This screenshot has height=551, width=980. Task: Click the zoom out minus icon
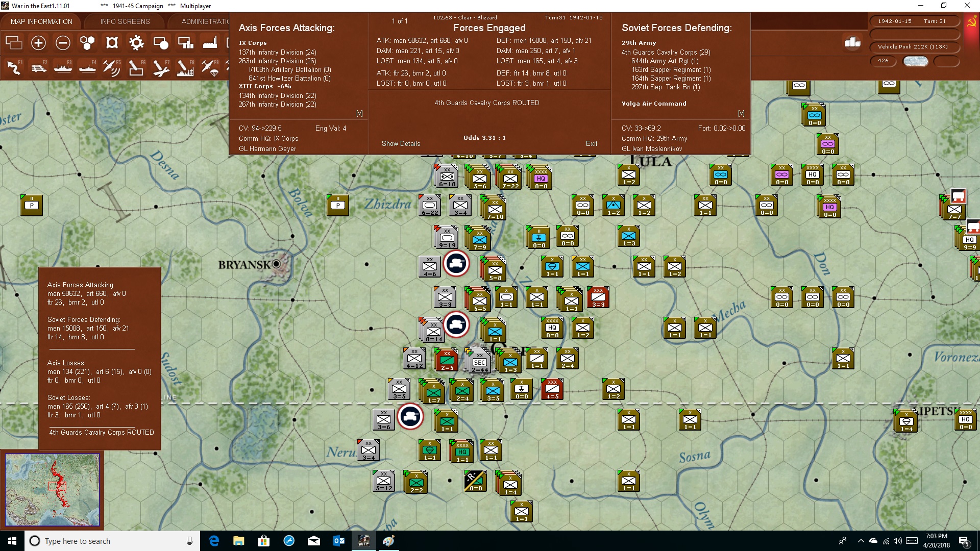click(63, 43)
